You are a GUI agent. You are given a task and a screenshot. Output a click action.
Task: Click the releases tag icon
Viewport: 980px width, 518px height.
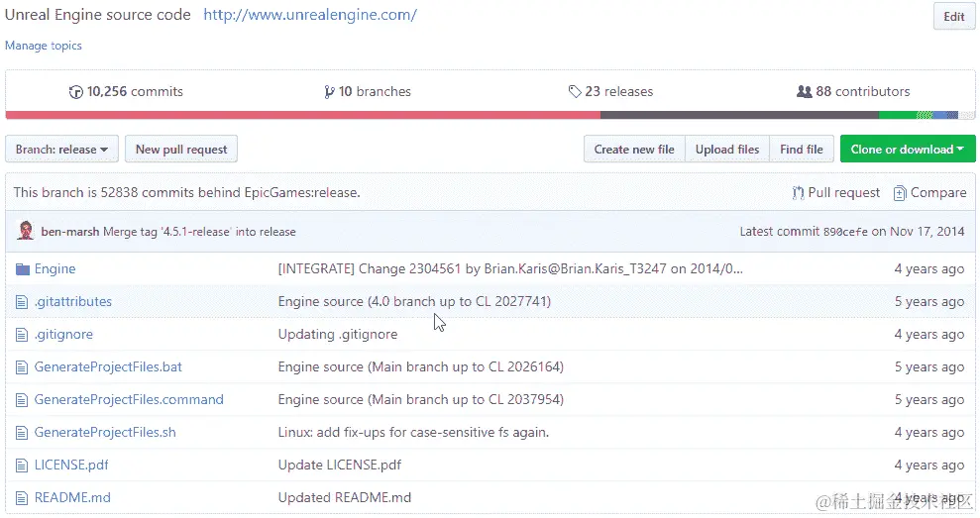pyautogui.click(x=575, y=92)
